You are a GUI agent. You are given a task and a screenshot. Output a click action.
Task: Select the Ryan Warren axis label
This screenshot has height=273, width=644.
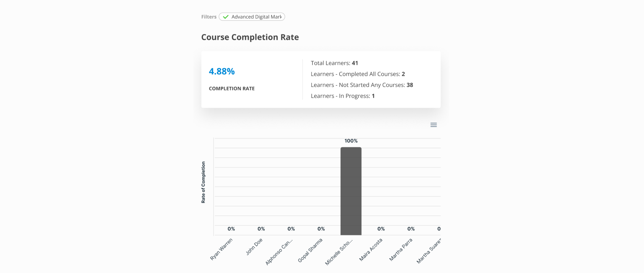222,249
